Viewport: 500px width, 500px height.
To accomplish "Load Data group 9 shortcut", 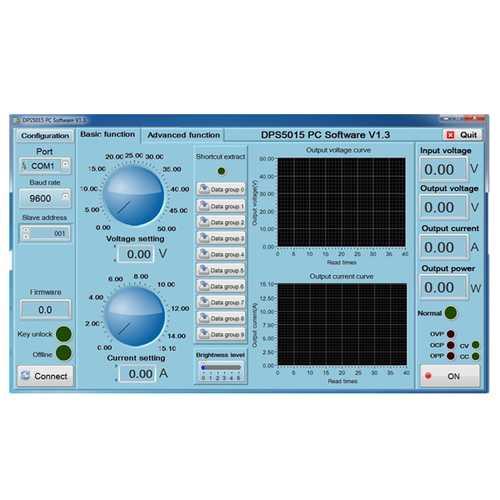I will (221, 334).
